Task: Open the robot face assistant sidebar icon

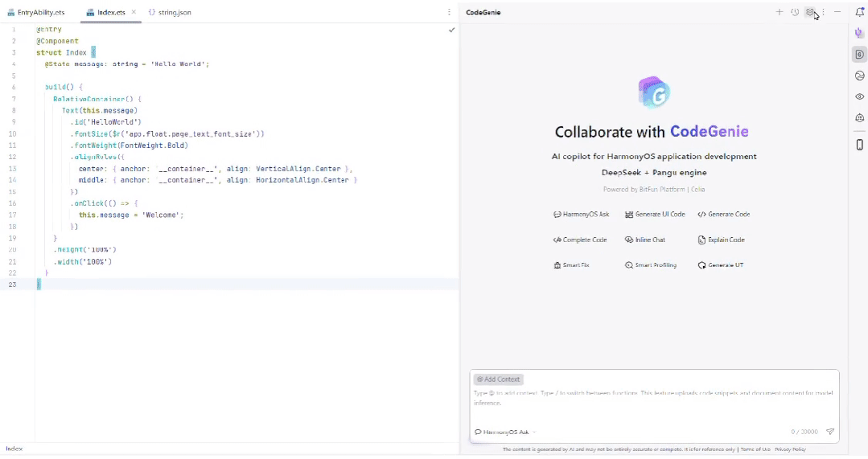Action: [860, 118]
